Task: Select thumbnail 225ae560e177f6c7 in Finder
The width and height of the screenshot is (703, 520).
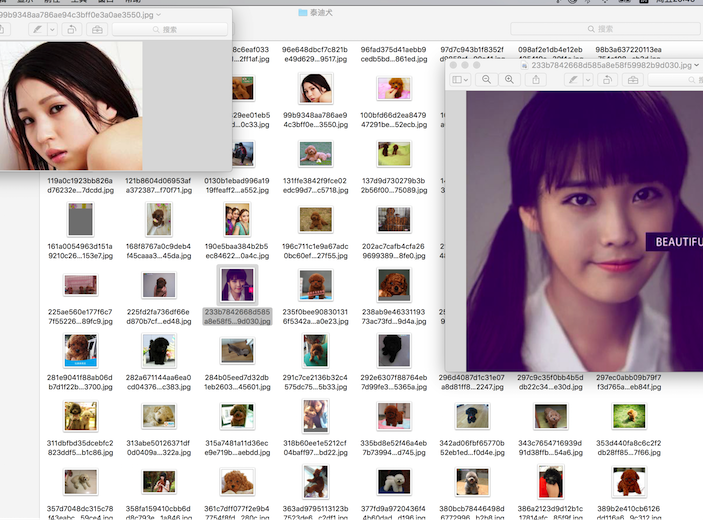Action: click(x=80, y=285)
